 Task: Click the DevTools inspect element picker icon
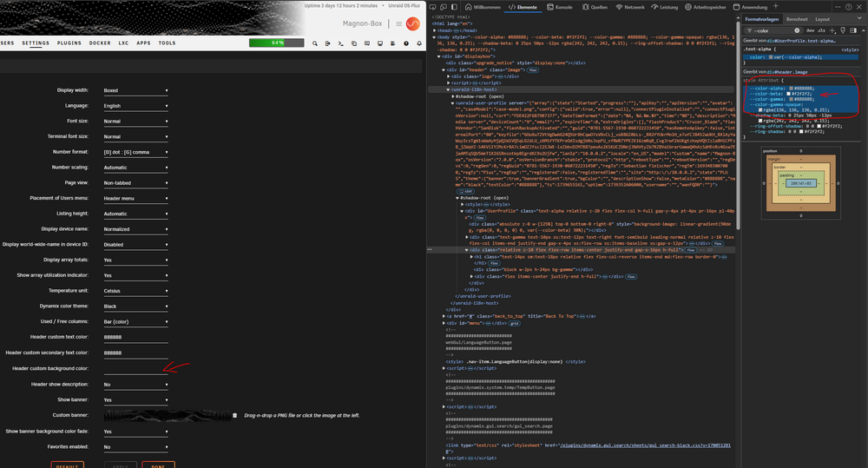pos(433,7)
